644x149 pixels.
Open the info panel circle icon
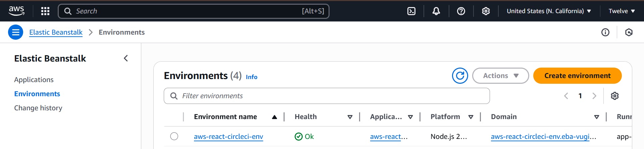(x=605, y=32)
